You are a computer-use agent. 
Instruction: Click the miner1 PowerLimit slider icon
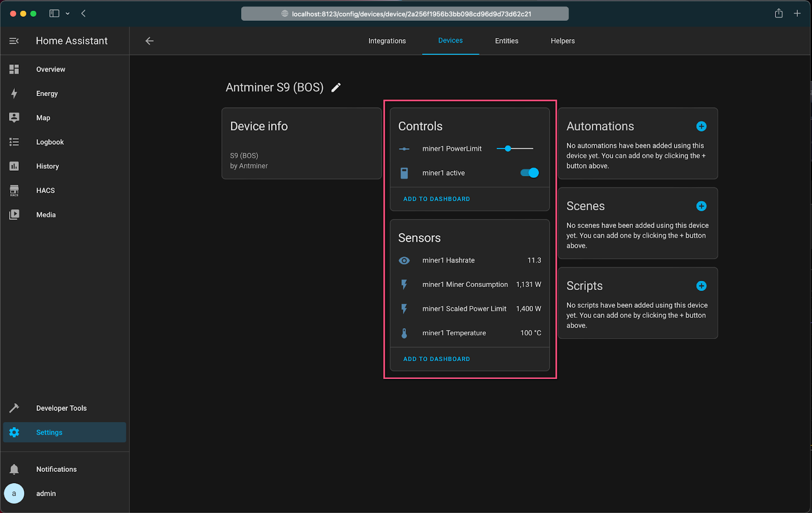click(404, 149)
